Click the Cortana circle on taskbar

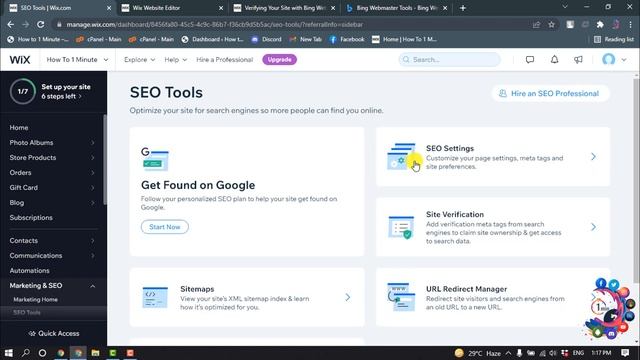point(42,353)
